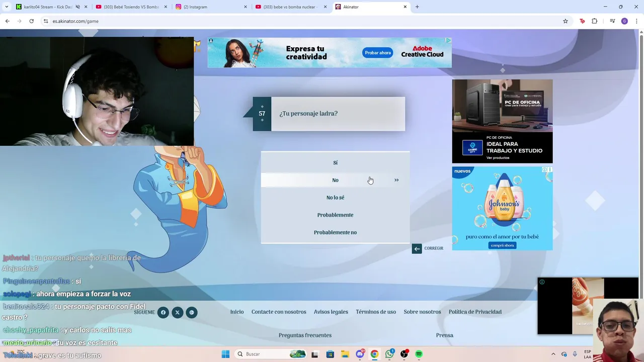Open "Sobre nosotros" footer link
The image size is (644, 362).
422,312
